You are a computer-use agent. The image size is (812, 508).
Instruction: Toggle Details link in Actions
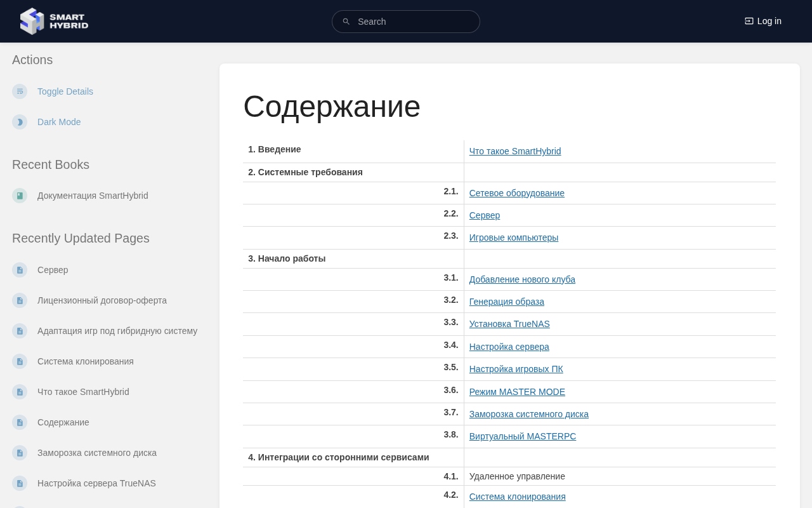(x=65, y=91)
